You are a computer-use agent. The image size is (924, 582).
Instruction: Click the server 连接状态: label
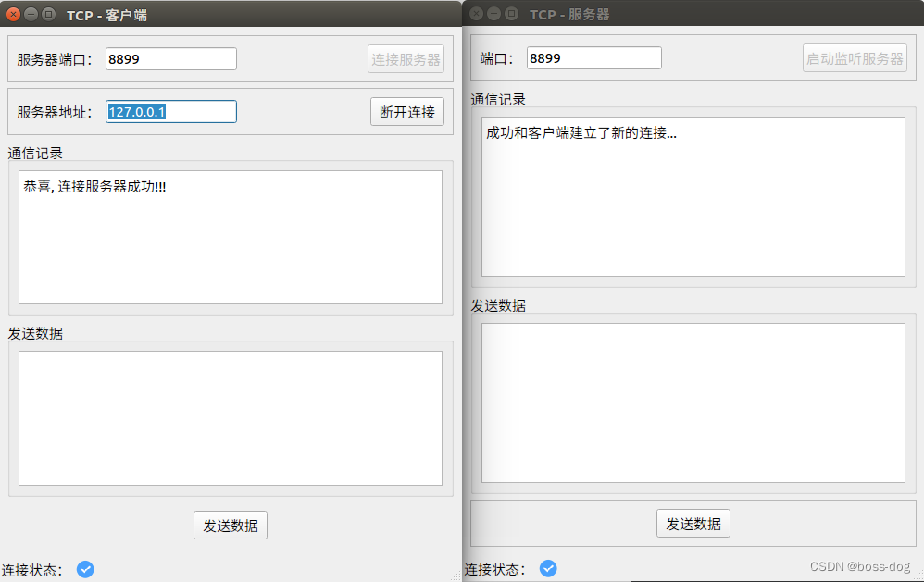tap(495, 569)
